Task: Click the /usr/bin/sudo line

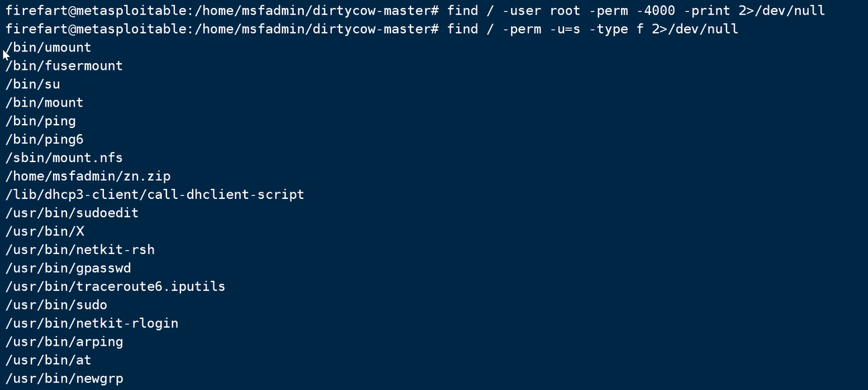Action: 56,305
